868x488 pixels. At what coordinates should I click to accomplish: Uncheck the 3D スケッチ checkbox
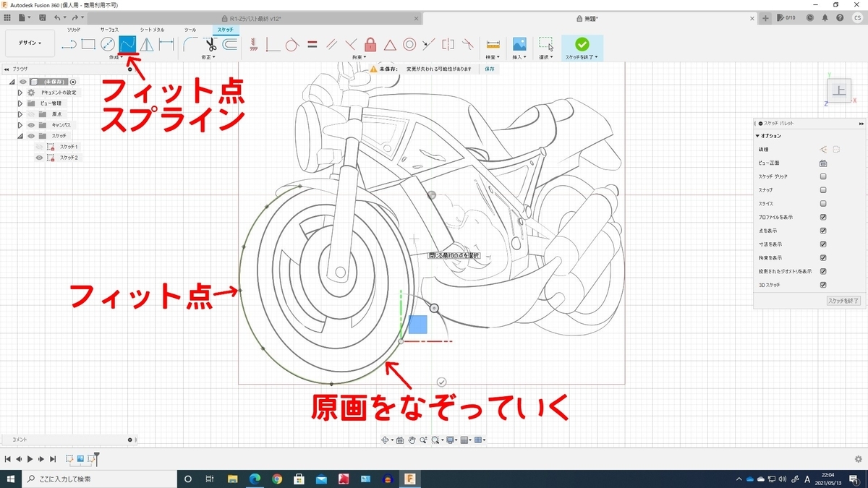823,285
